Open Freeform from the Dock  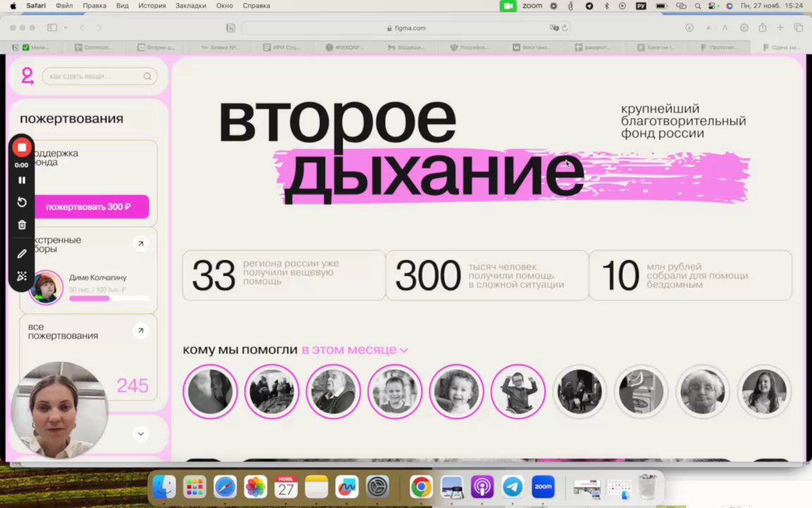coord(347,487)
